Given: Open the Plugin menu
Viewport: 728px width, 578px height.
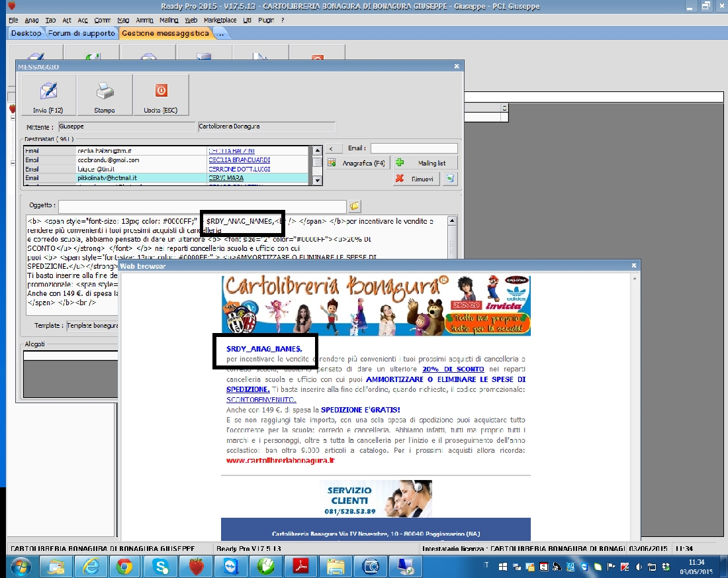Looking at the screenshot, I should click(x=266, y=21).
